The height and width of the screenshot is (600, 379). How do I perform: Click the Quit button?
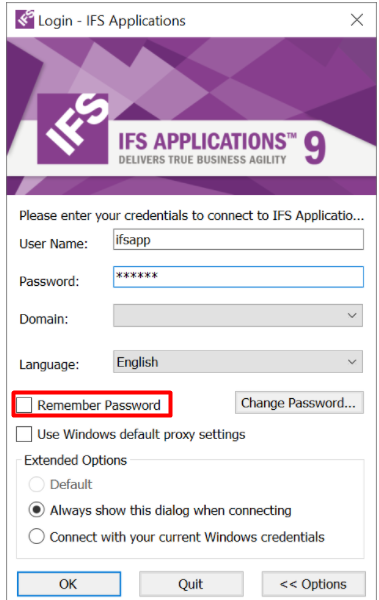(x=191, y=584)
